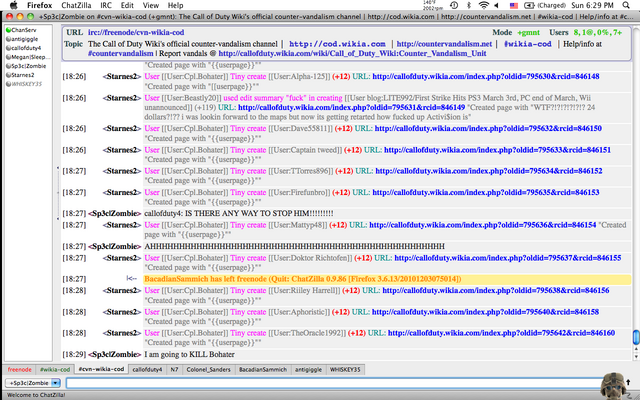Switch to the BacadianSammich tab
The width and height of the screenshot is (640, 400).
click(263, 369)
